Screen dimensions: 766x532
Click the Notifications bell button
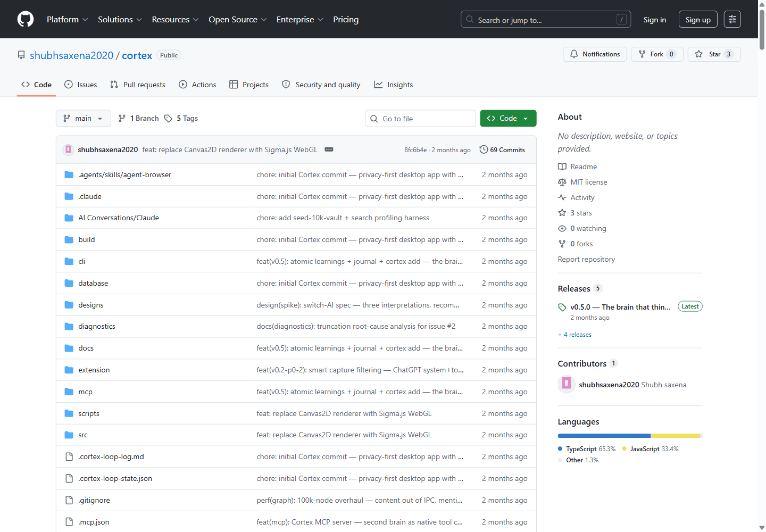[x=595, y=54]
